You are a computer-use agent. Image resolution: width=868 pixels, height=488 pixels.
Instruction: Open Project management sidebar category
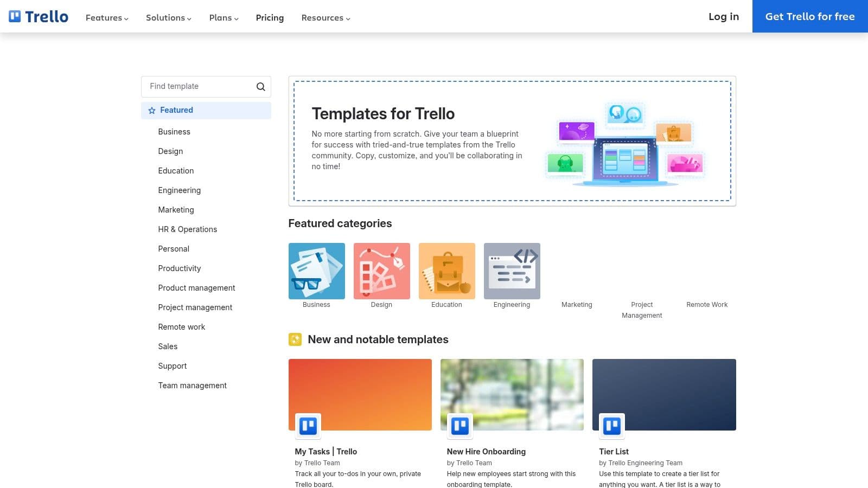click(195, 307)
